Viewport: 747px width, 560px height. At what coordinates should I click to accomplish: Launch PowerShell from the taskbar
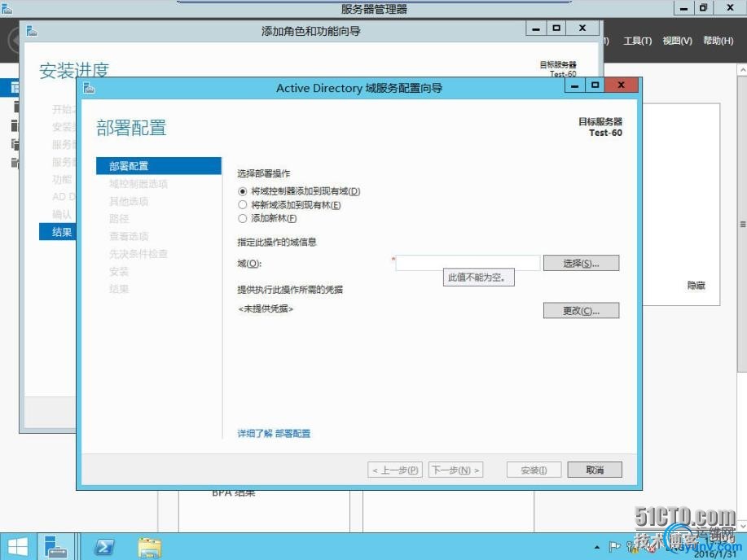104,547
